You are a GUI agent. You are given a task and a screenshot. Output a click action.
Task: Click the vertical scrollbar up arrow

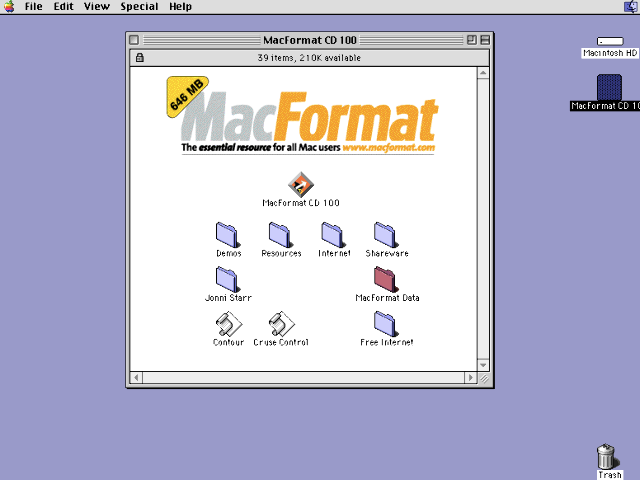483,73
